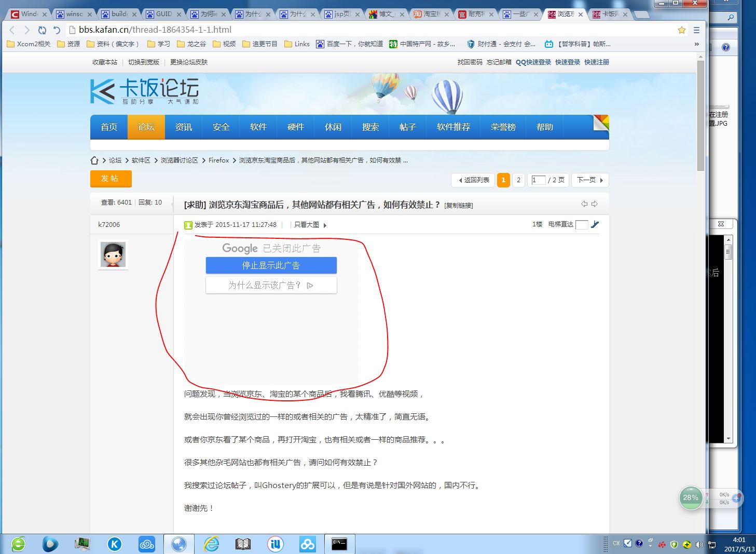Click 切换到宽版 link
Screen dimensions: 756x554
coord(144,62)
